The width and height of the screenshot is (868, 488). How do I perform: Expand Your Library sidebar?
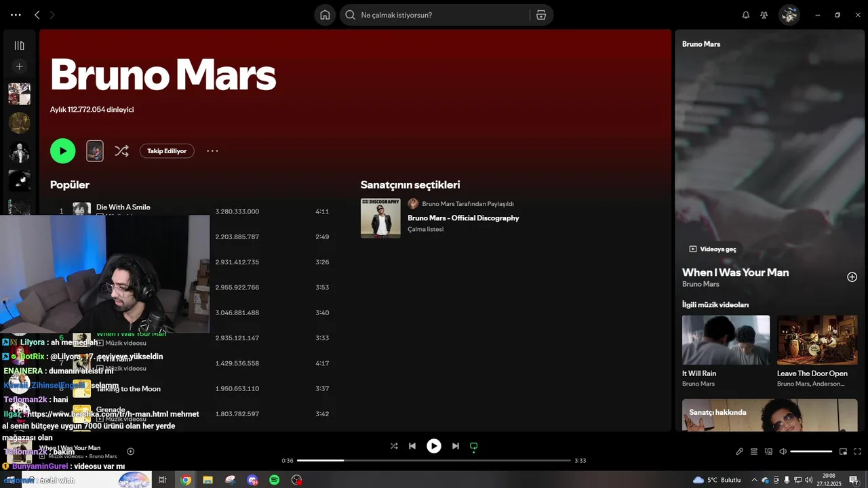[x=19, y=45]
